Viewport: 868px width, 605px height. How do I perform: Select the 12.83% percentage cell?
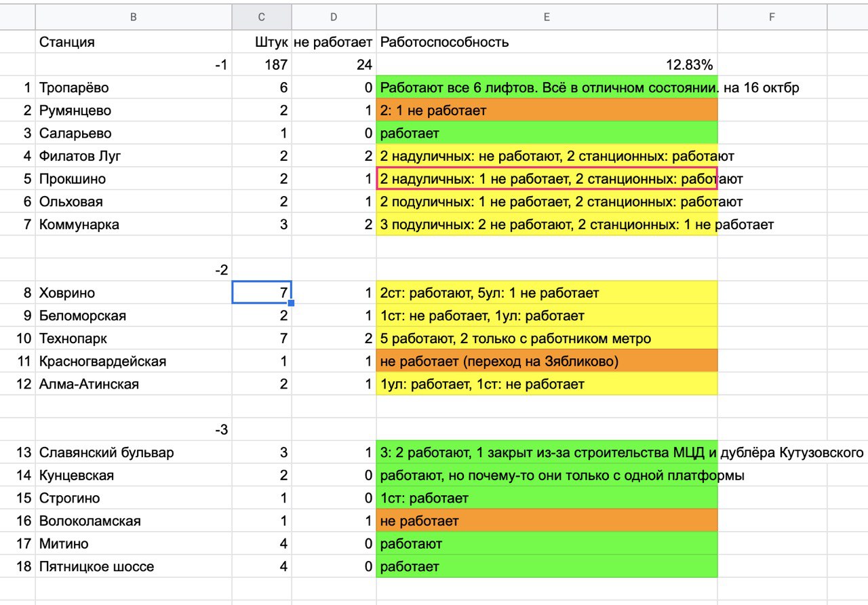click(547, 65)
